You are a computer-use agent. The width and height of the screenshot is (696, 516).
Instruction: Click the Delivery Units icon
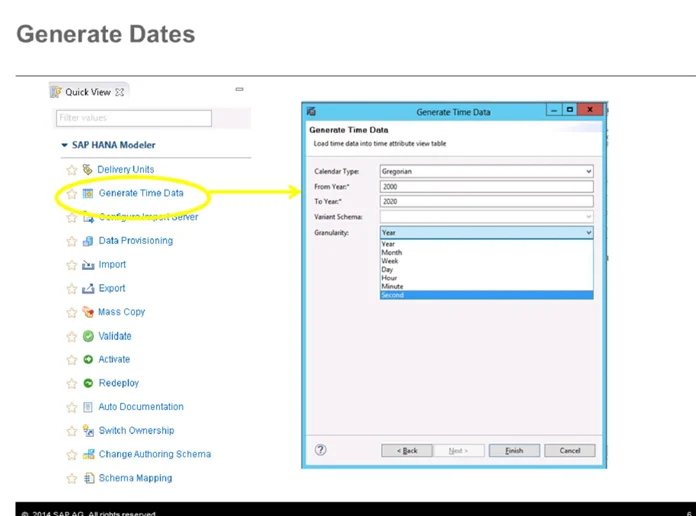(x=88, y=170)
